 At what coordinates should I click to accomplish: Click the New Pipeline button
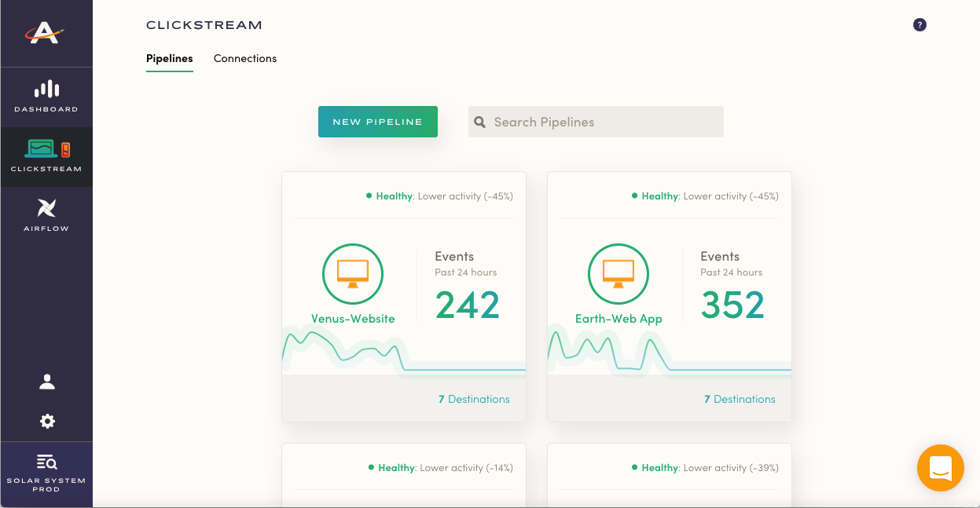tap(377, 122)
